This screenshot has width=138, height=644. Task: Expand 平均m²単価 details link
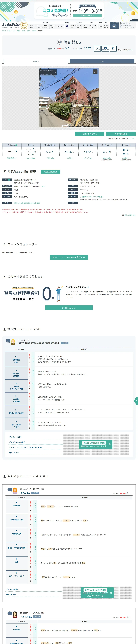(x=88, y=158)
